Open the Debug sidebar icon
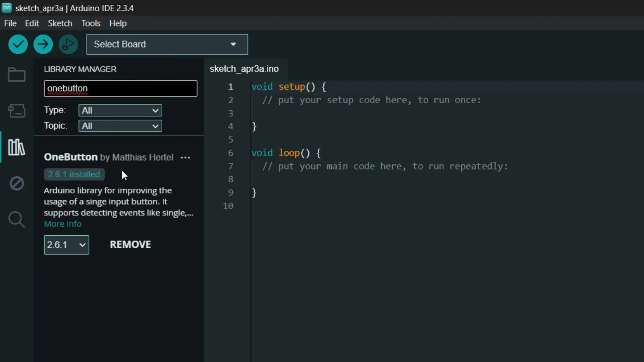This screenshot has width=644, height=362. (16, 183)
